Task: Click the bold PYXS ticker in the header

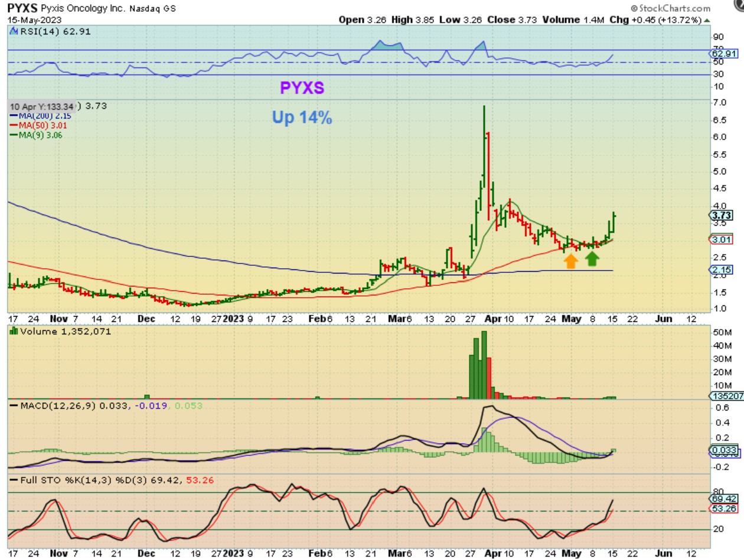Action: click(x=24, y=9)
